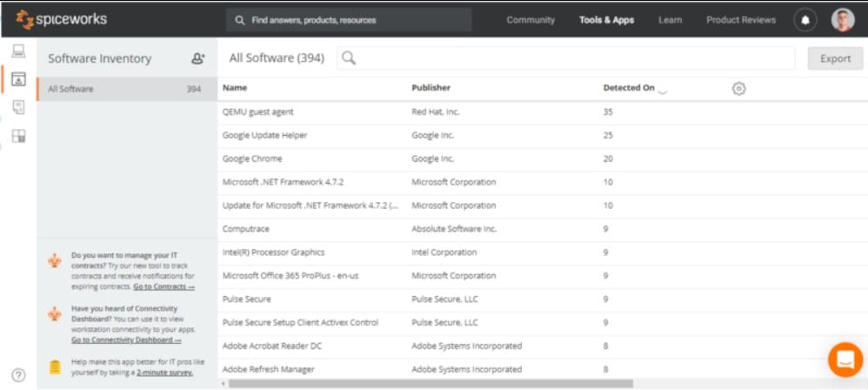Viewport: 868px width, 390px height.
Task: Sort by Publisher column header
Action: (x=431, y=88)
